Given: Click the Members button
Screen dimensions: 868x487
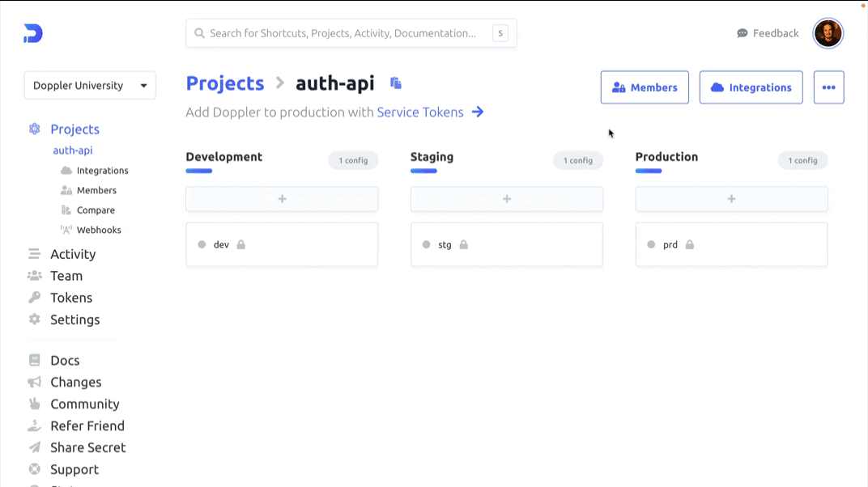Looking at the screenshot, I should coord(645,87).
